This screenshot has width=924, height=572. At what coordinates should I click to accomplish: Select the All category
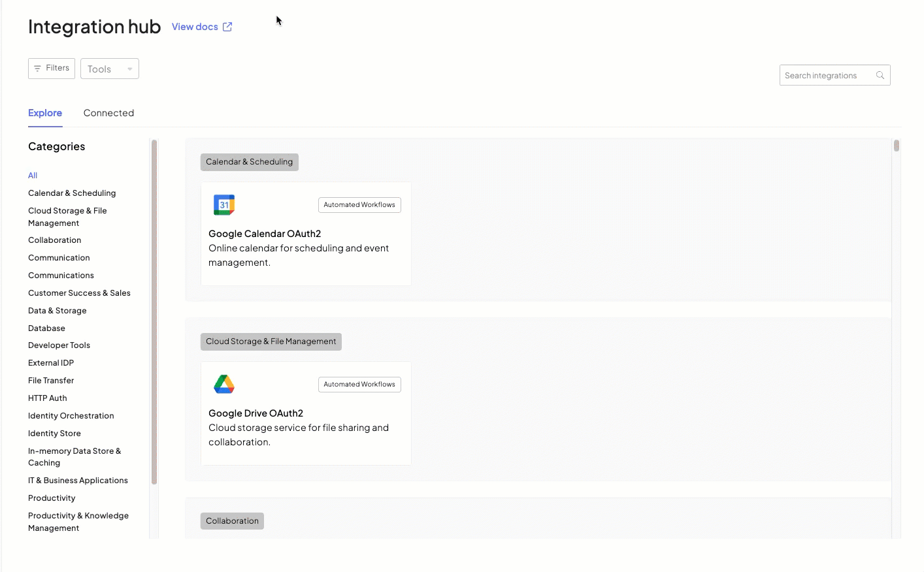click(33, 176)
